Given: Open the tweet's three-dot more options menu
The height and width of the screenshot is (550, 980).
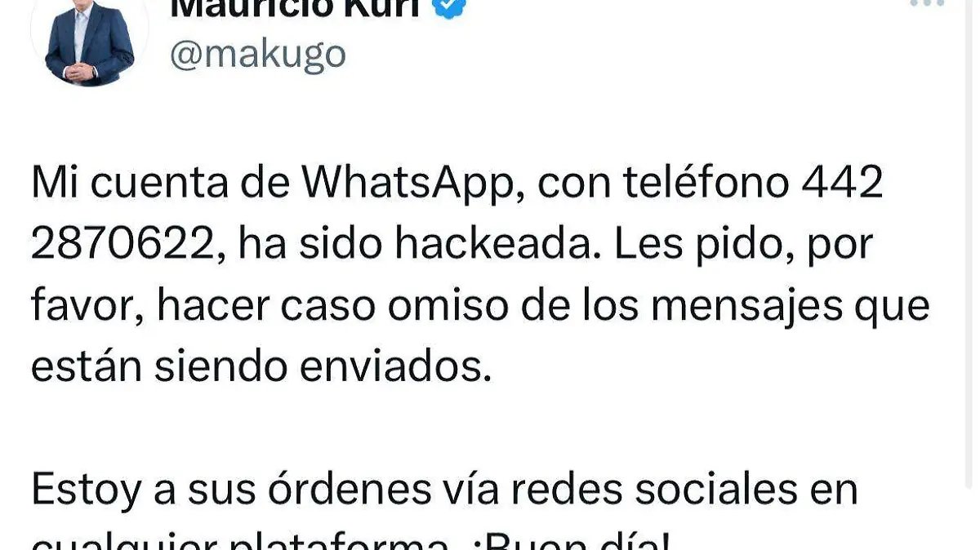Looking at the screenshot, I should pos(927,2).
